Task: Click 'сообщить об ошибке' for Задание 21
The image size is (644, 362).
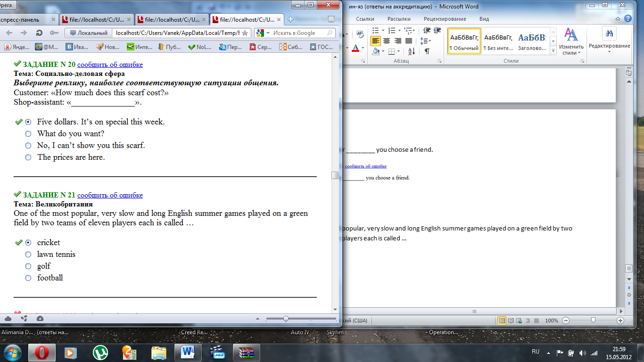Action: pos(110,195)
